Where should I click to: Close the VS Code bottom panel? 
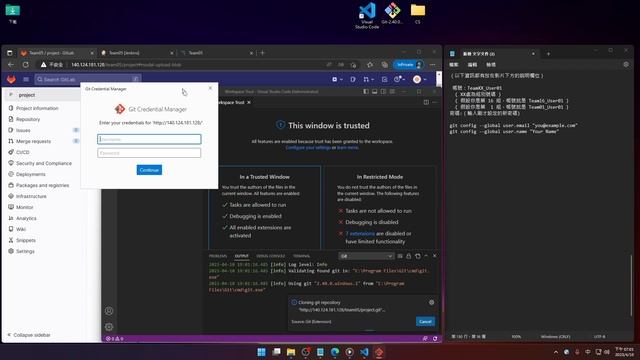tap(435, 256)
